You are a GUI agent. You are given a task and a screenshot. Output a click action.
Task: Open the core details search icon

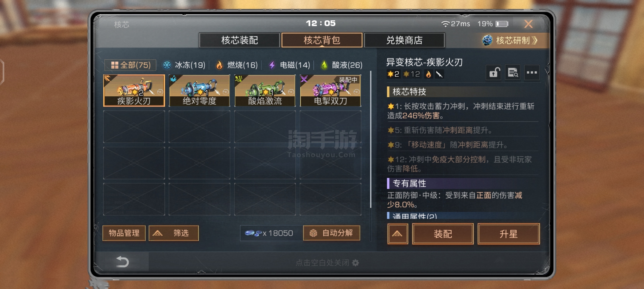[513, 72]
